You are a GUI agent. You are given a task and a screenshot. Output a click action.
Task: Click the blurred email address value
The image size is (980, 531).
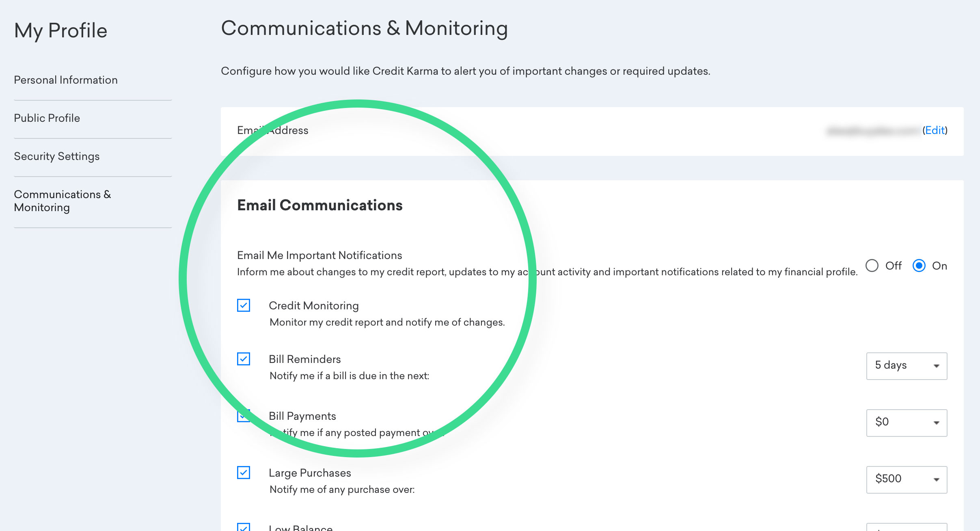873,131
